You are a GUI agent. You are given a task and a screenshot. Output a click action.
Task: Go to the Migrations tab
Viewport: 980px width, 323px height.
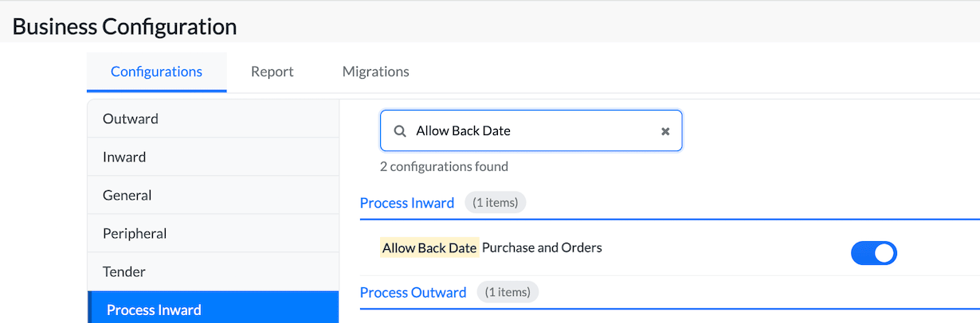click(375, 72)
